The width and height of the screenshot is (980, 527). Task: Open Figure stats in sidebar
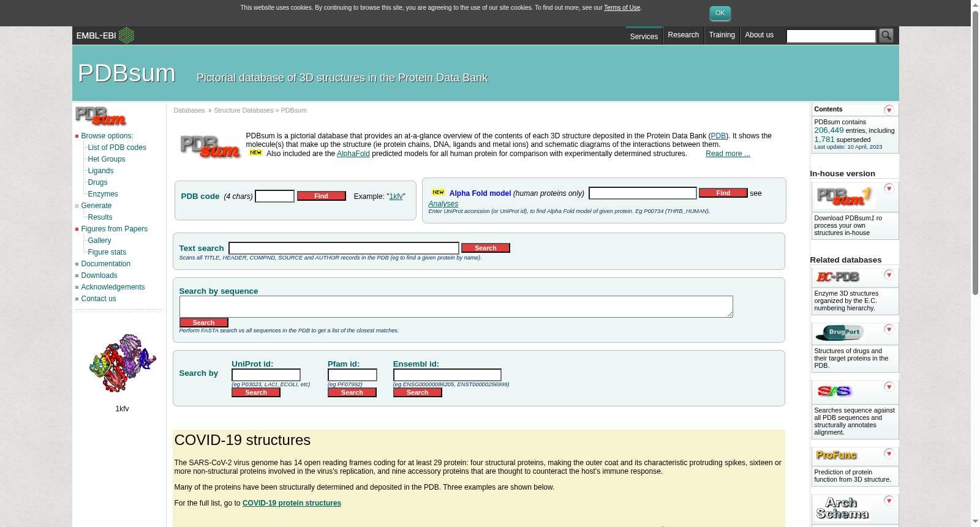pos(107,252)
